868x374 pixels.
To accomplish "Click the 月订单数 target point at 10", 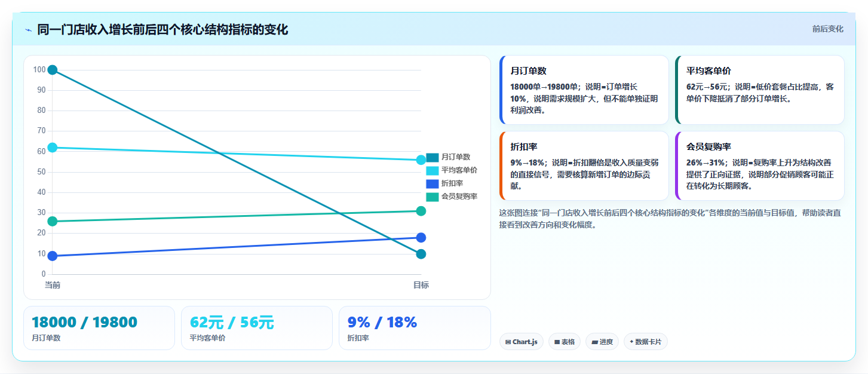I will point(421,254).
